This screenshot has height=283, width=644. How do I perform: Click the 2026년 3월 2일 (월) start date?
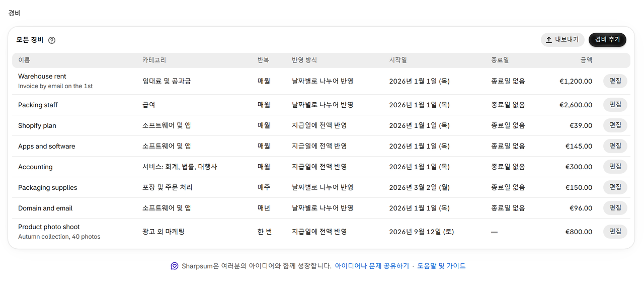click(x=419, y=187)
